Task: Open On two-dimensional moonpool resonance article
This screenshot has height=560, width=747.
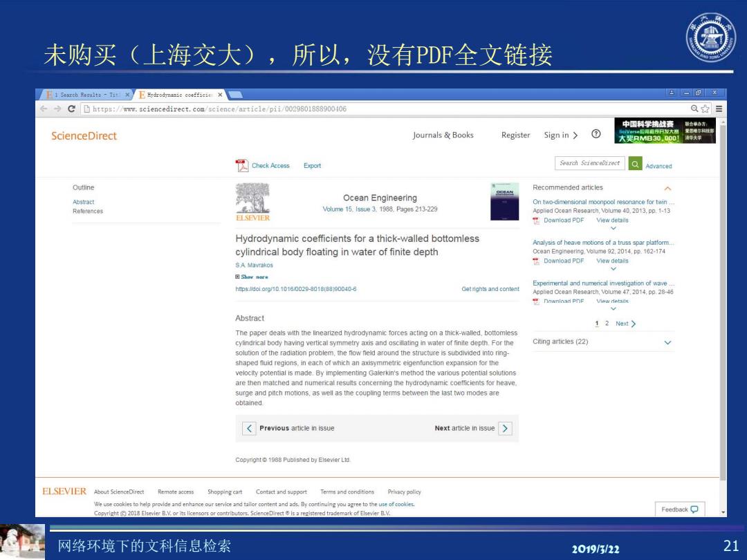Action: pyautogui.click(x=604, y=202)
